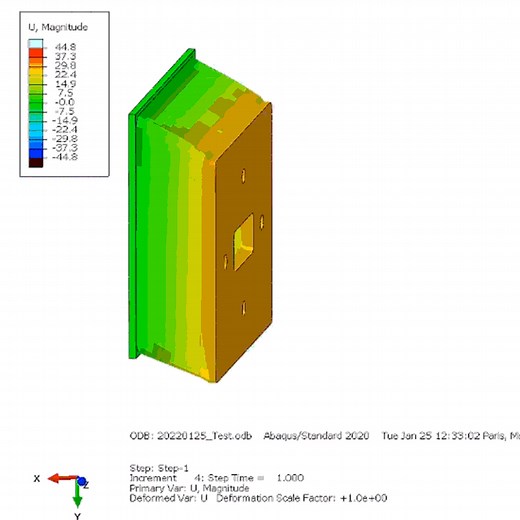Screen dimensions: 520x520
Task: Pick the slot hole right of the square cutout
Action: pos(262,222)
